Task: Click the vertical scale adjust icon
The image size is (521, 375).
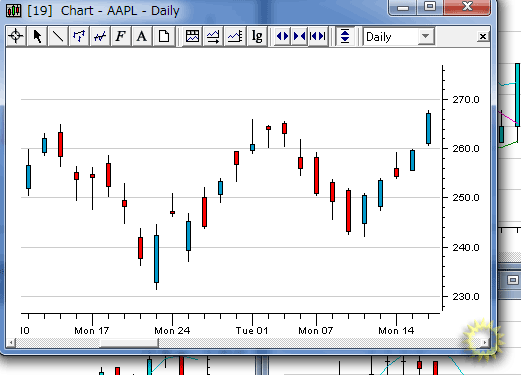Action: [x=345, y=36]
